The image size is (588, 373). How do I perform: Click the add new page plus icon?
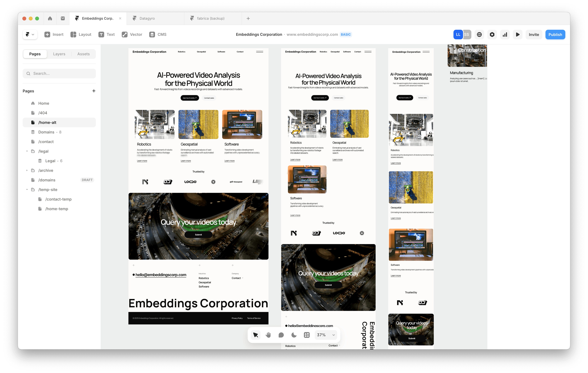pos(94,91)
